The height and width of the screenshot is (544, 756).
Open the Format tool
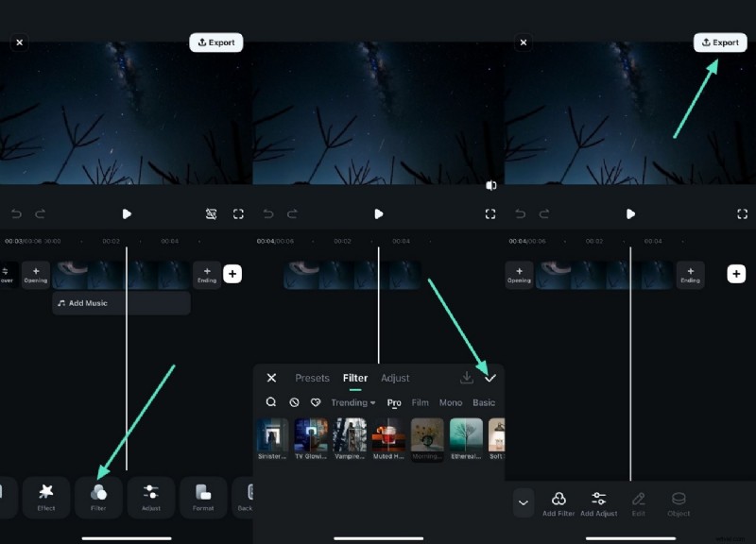[203, 498]
